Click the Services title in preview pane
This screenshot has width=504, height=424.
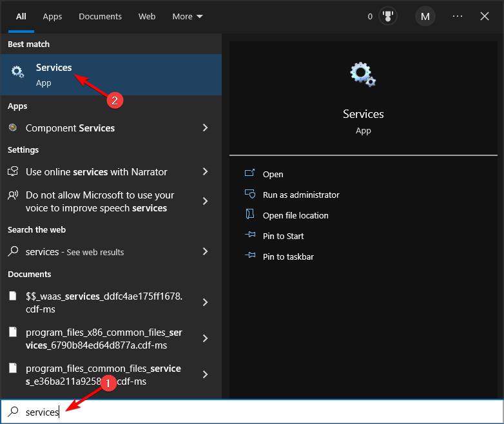[363, 114]
